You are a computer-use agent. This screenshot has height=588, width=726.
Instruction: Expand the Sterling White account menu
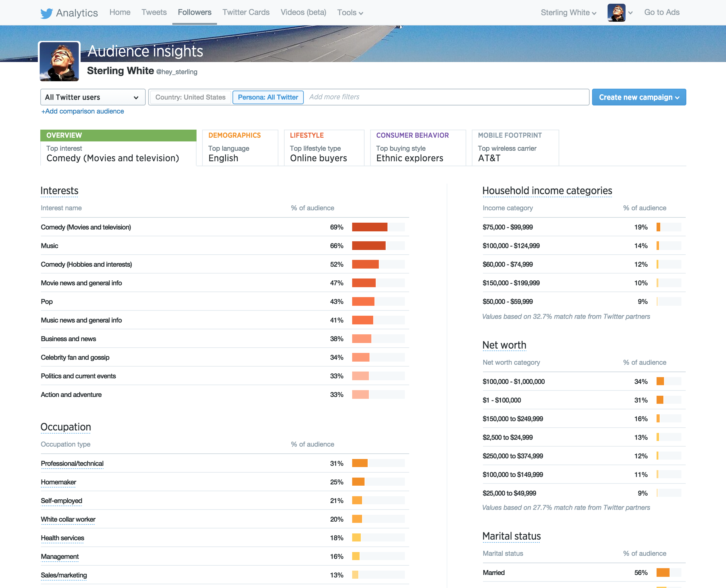click(x=568, y=12)
